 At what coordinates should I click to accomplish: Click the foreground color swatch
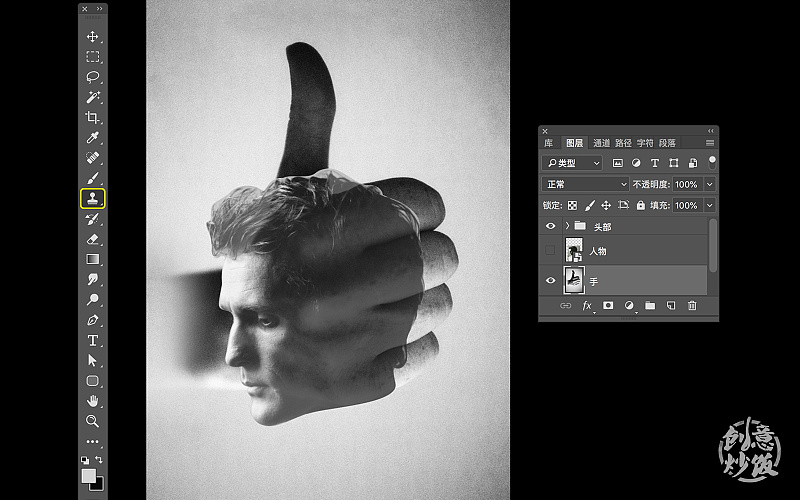coord(88,475)
